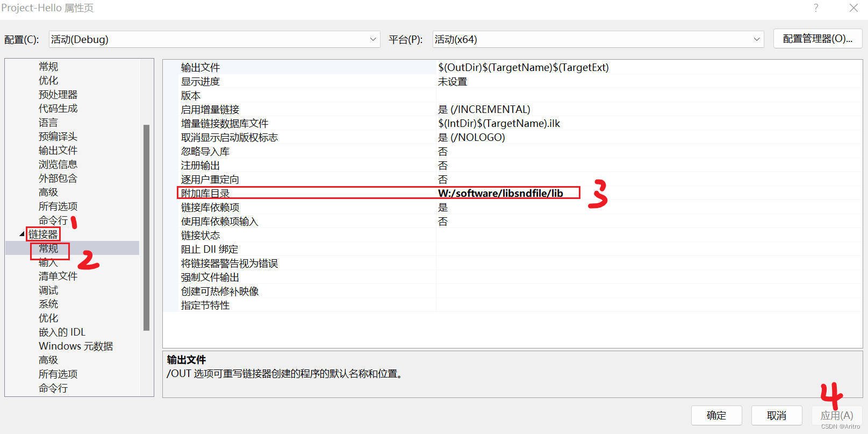868x434 pixels.
Task: Click the 创建可热修补映像 property
Action: click(x=220, y=291)
